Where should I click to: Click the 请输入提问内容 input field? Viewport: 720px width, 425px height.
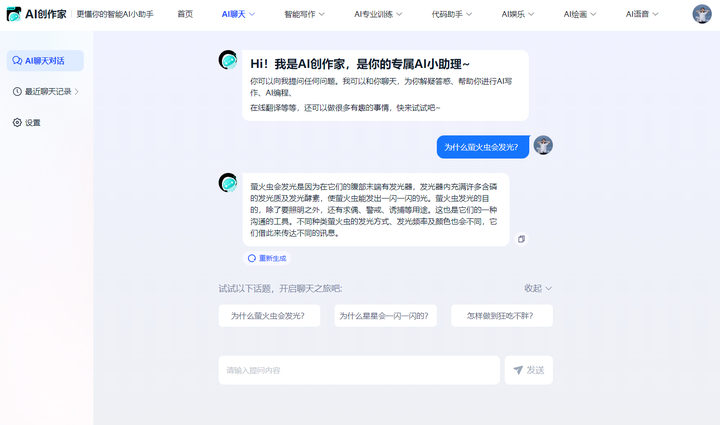(359, 370)
